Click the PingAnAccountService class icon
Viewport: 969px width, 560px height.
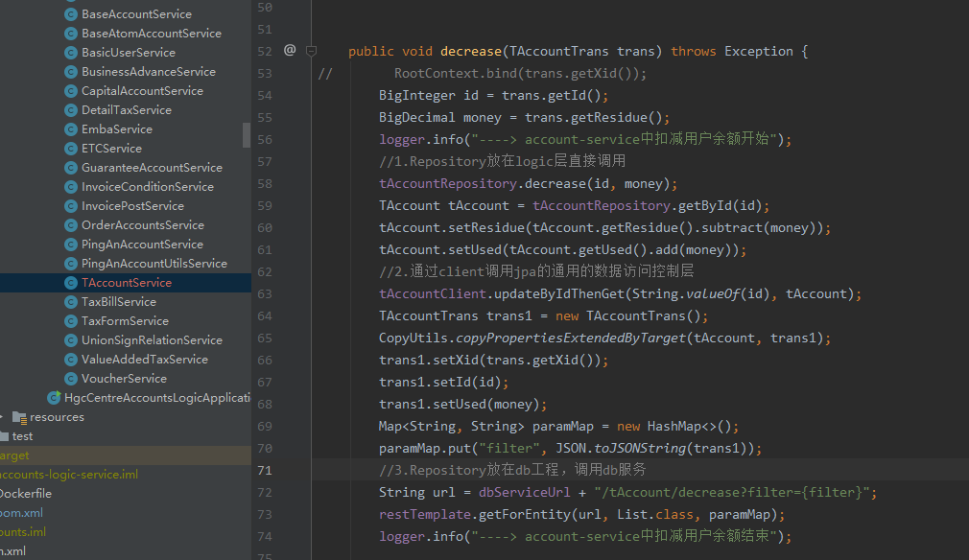point(71,244)
